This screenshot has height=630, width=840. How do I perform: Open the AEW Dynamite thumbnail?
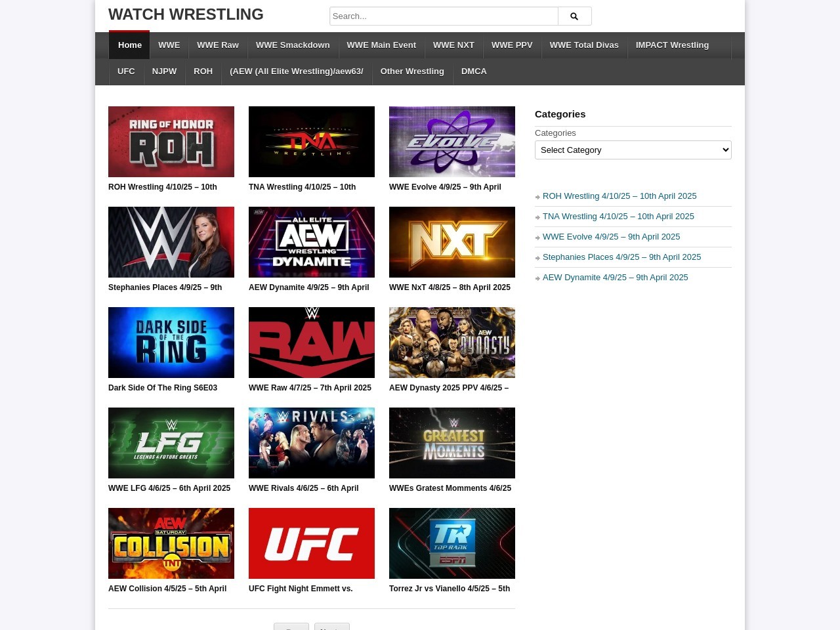click(x=312, y=242)
